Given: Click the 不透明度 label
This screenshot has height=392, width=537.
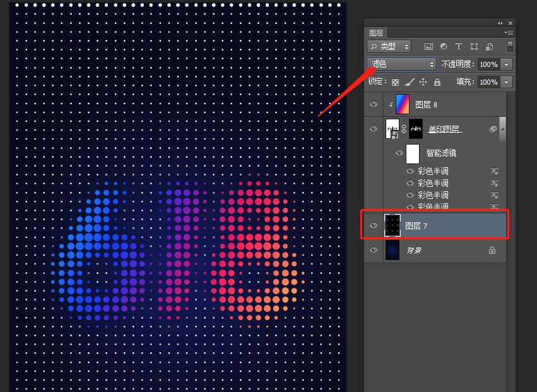Looking at the screenshot, I should [458, 64].
